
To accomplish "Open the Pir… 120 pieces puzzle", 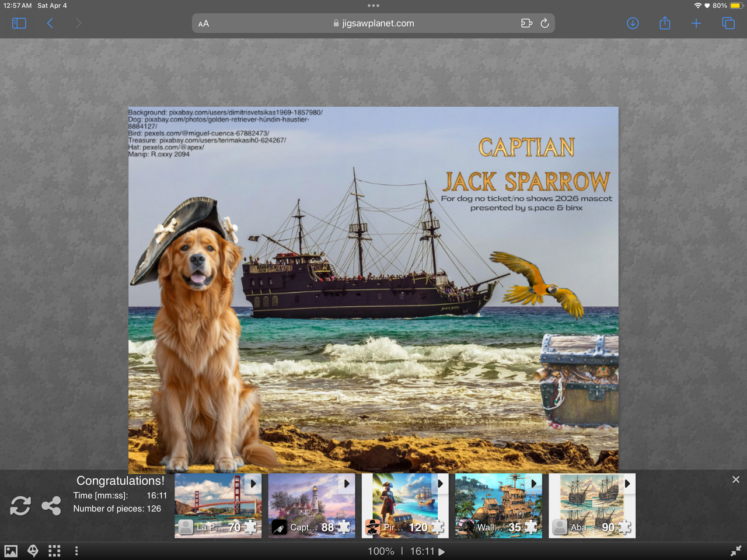I will pyautogui.click(x=405, y=506).
